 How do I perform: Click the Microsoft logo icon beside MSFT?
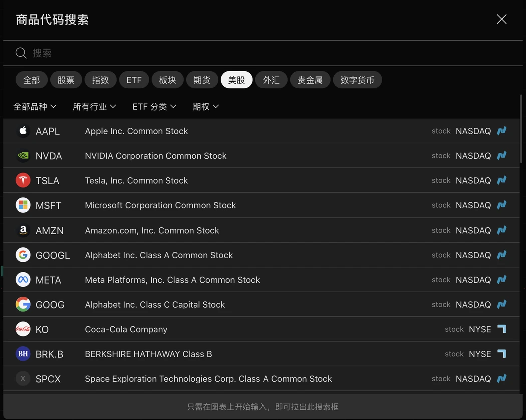click(23, 205)
